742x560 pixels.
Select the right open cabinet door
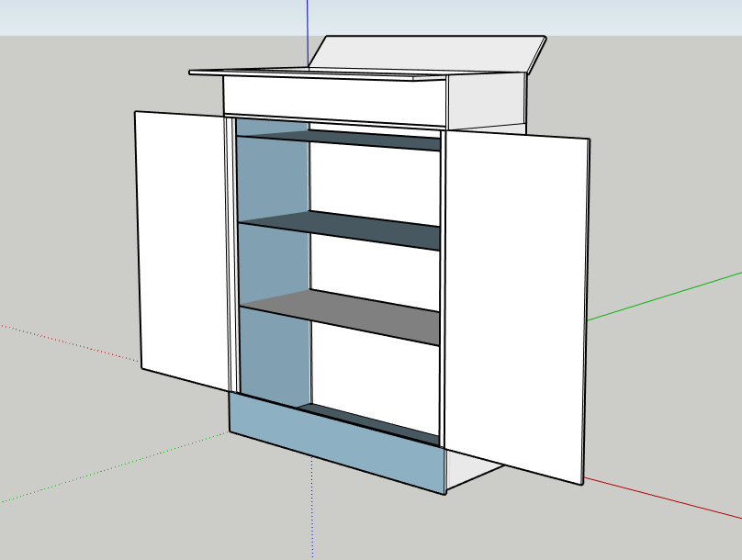point(514,303)
